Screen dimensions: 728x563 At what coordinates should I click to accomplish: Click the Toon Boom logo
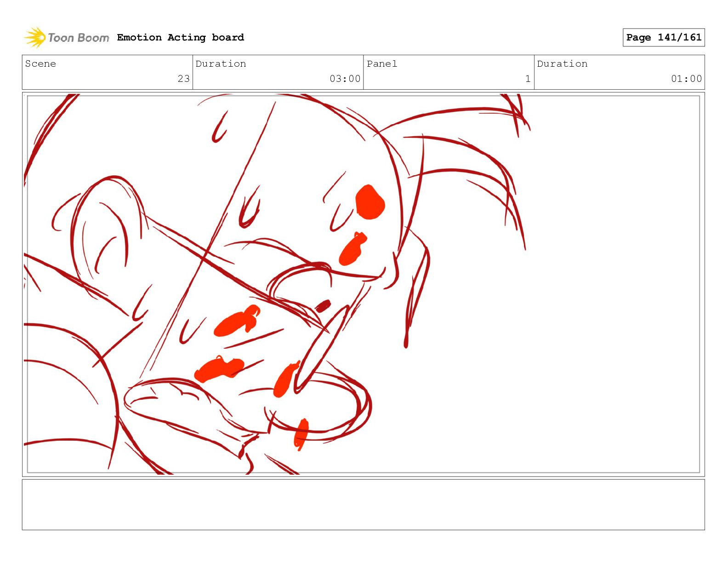coord(67,37)
